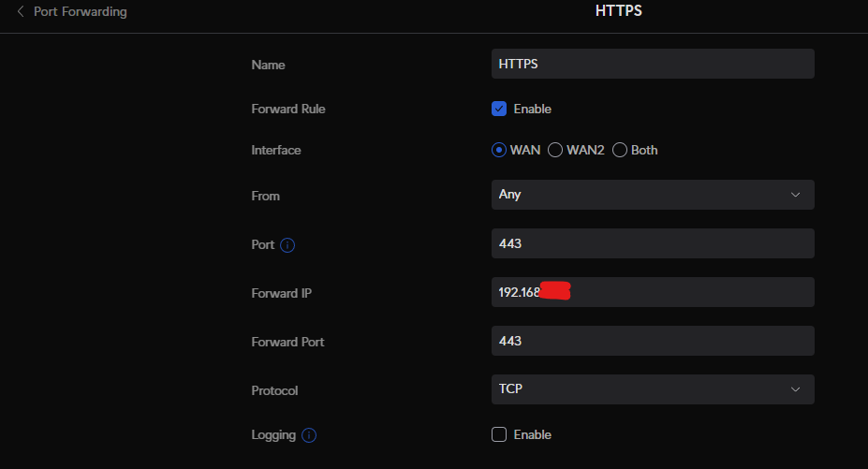This screenshot has height=469, width=868.
Task: Click the Logging info icon
Action: (309, 435)
